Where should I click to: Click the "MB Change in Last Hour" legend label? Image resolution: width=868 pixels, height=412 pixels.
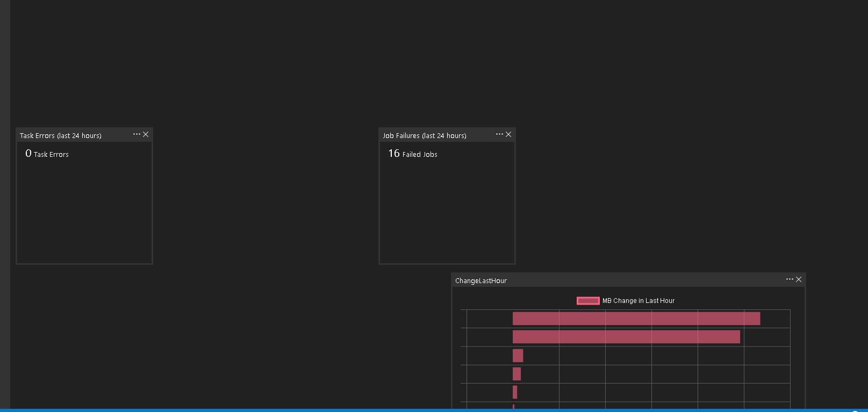click(639, 301)
